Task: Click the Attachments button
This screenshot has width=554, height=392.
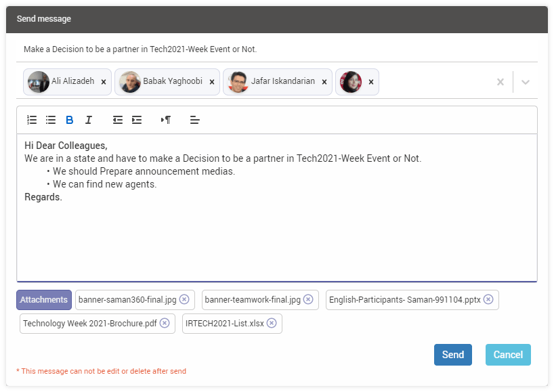Action: point(44,300)
